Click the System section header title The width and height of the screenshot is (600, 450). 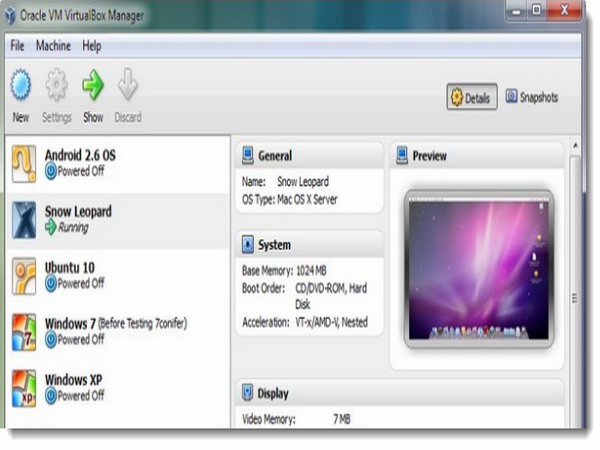[274, 245]
